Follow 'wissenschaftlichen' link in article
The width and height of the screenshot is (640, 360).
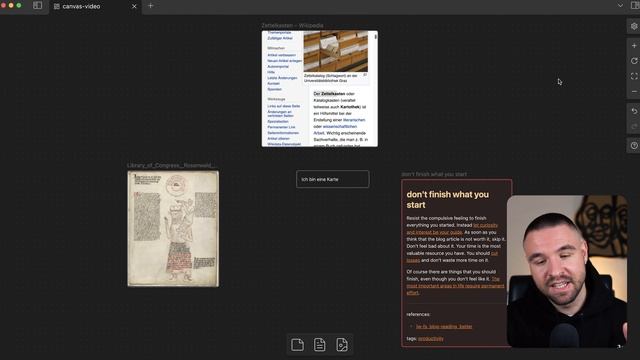pyautogui.click(x=340, y=127)
